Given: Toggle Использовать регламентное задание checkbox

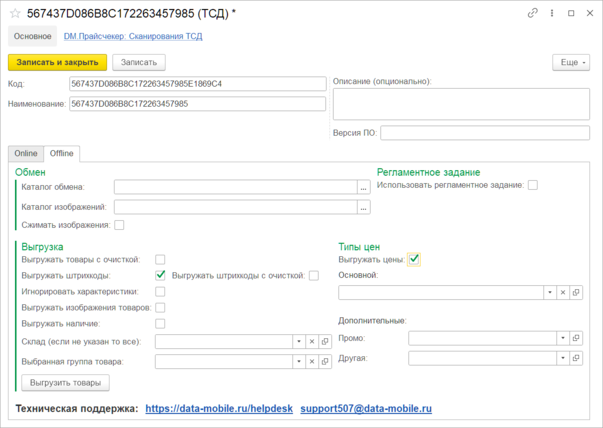Looking at the screenshot, I should coord(533,185).
